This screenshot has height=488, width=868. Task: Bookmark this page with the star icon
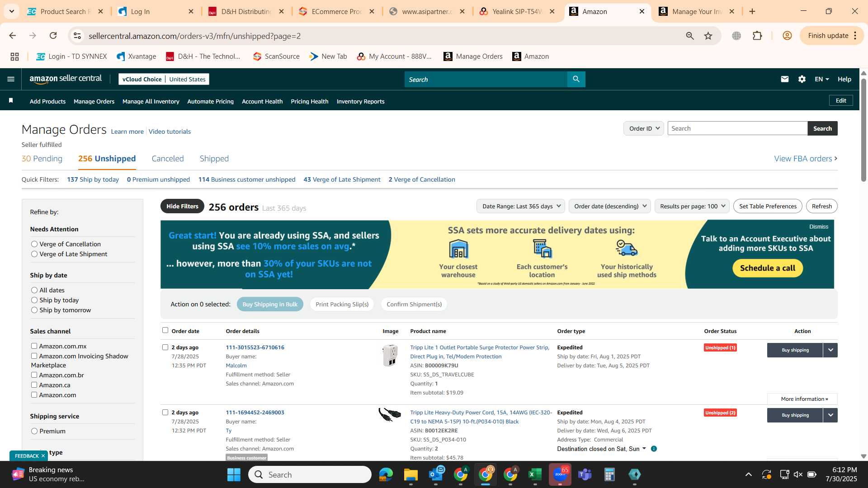tap(708, 36)
